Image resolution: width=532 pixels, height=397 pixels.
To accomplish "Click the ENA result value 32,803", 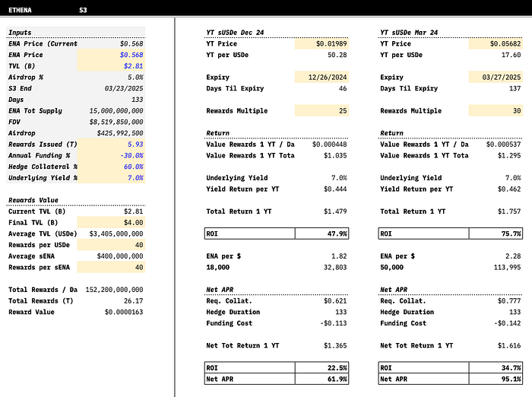I will coord(335,267).
